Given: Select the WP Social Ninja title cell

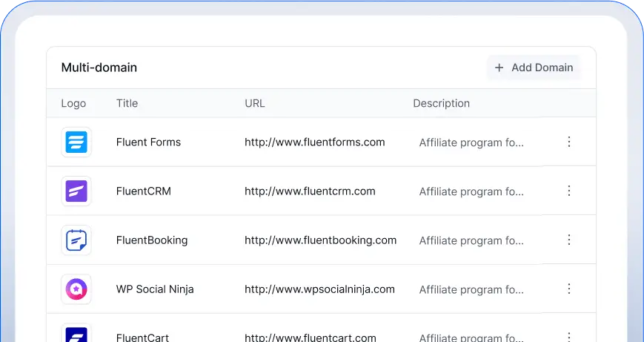Looking at the screenshot, I should pyautogui.click(x=155, y=289).
